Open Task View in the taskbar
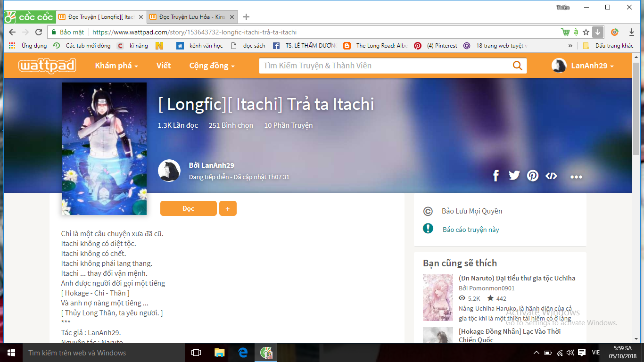644x362 pixels. pyautogui.click(x=196, y=353)
